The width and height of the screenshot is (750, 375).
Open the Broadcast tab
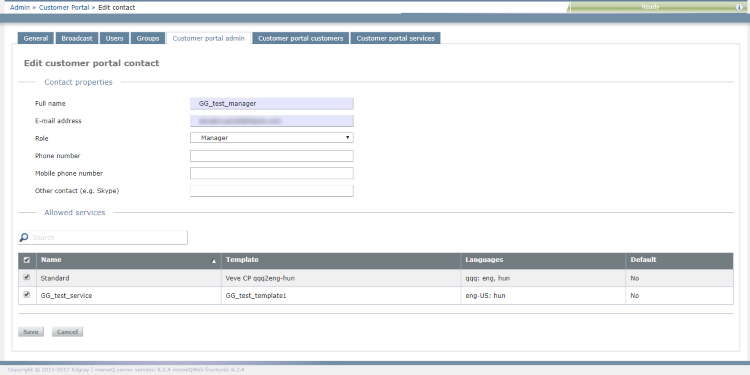pyautogui.click(x=77, y=38)
